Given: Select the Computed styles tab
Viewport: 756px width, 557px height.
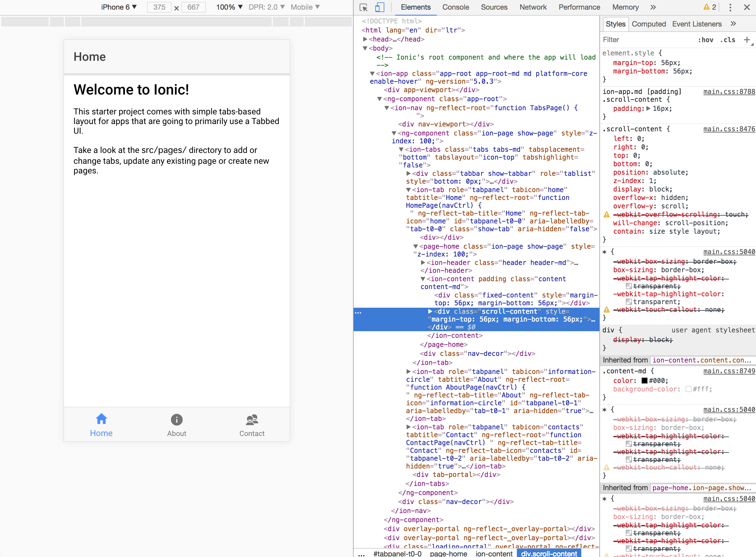Looking at the screenshot, I should [647, 23].
